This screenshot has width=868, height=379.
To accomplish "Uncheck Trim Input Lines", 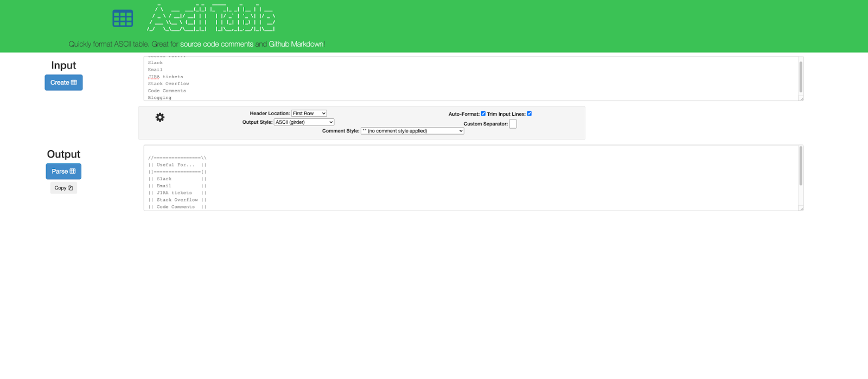I will coord(529,113).
